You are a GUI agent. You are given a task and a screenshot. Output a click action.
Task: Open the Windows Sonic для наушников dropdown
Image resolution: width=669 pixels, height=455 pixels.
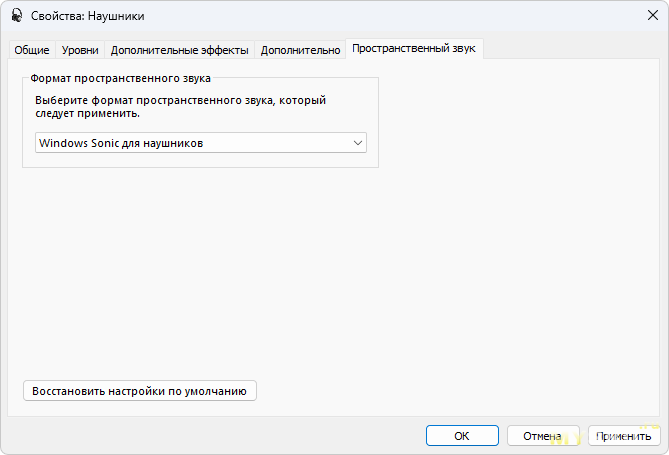point(201,143)
